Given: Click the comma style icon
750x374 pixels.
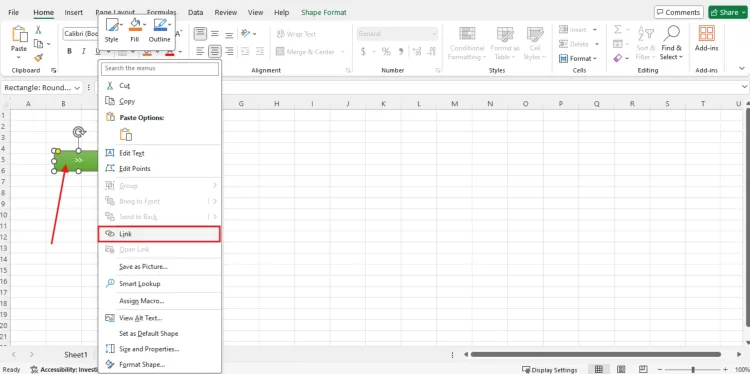Looking at the screenshot, I should click(x=401, y=52).
